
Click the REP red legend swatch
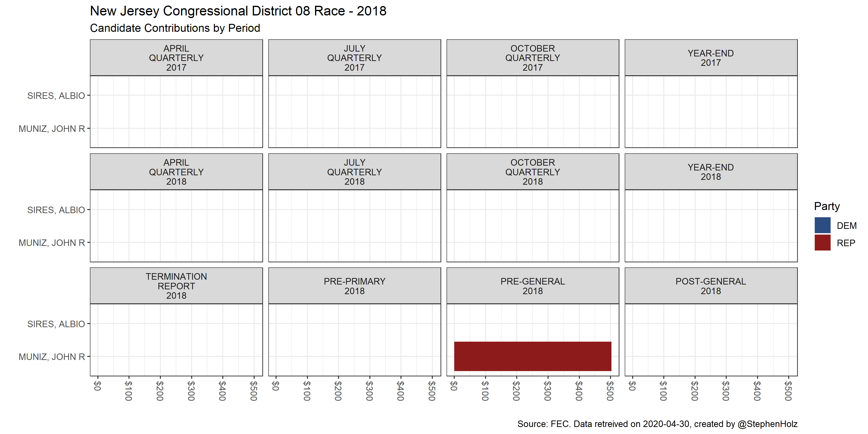822,243
